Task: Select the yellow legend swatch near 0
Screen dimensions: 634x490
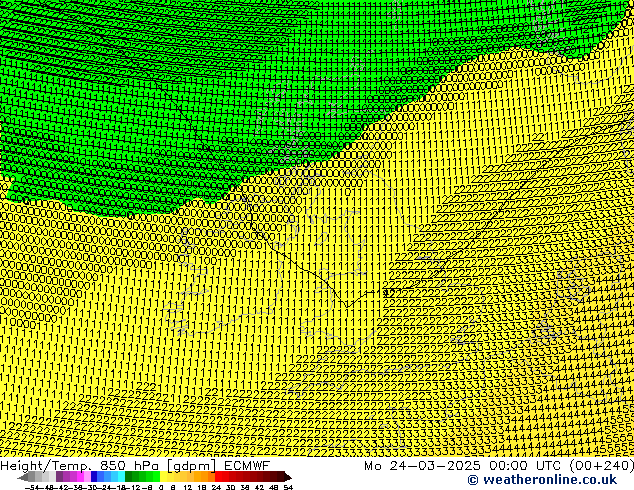Action: 163,476
